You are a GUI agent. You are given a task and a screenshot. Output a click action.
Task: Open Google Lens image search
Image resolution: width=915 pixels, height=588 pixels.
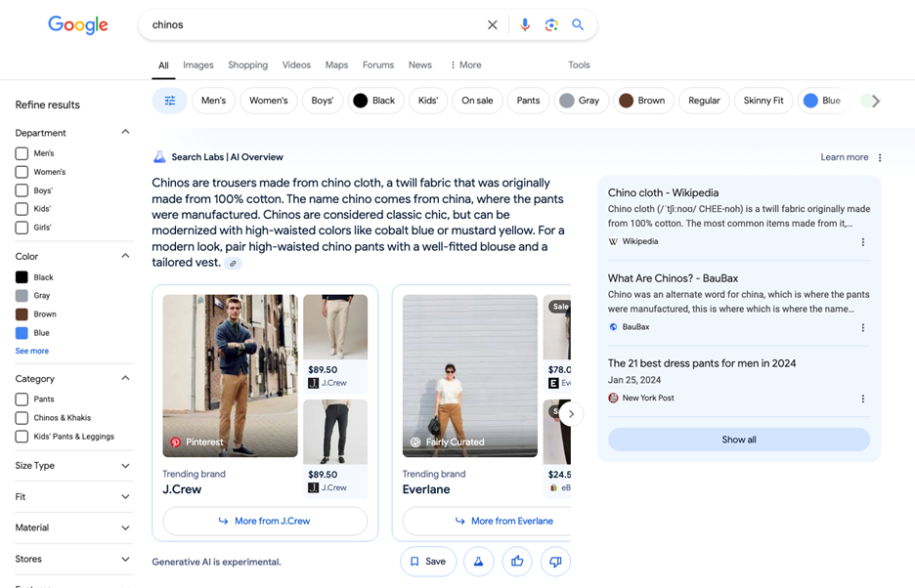[551, 25]
